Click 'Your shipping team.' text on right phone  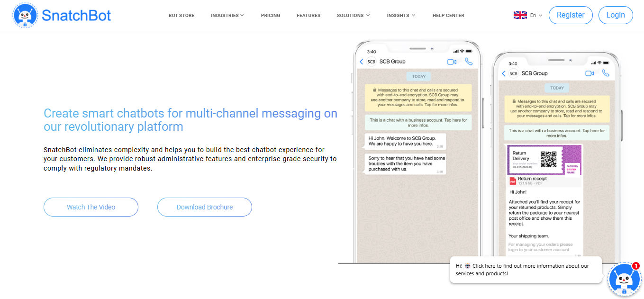click(529, 236)
